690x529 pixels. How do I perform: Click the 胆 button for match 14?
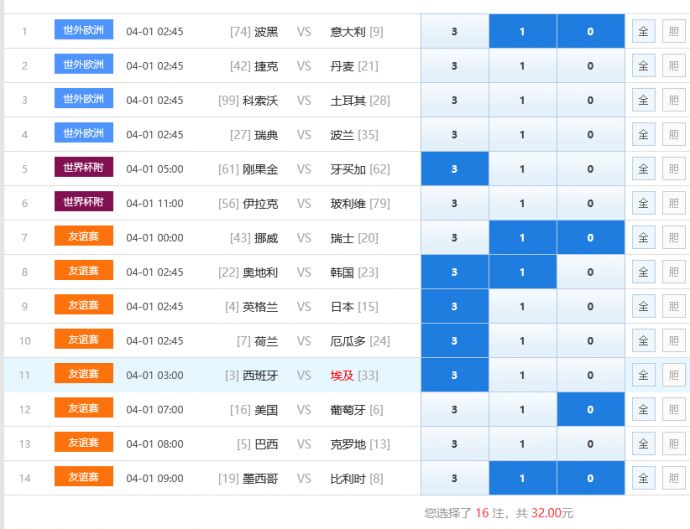[x=673, y=478]
